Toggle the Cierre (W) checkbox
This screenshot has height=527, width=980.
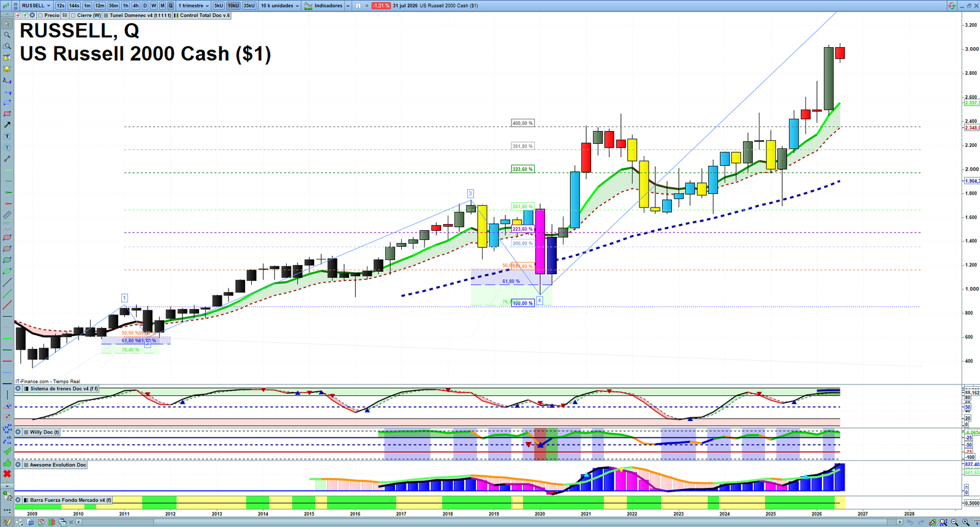(73, 15)
